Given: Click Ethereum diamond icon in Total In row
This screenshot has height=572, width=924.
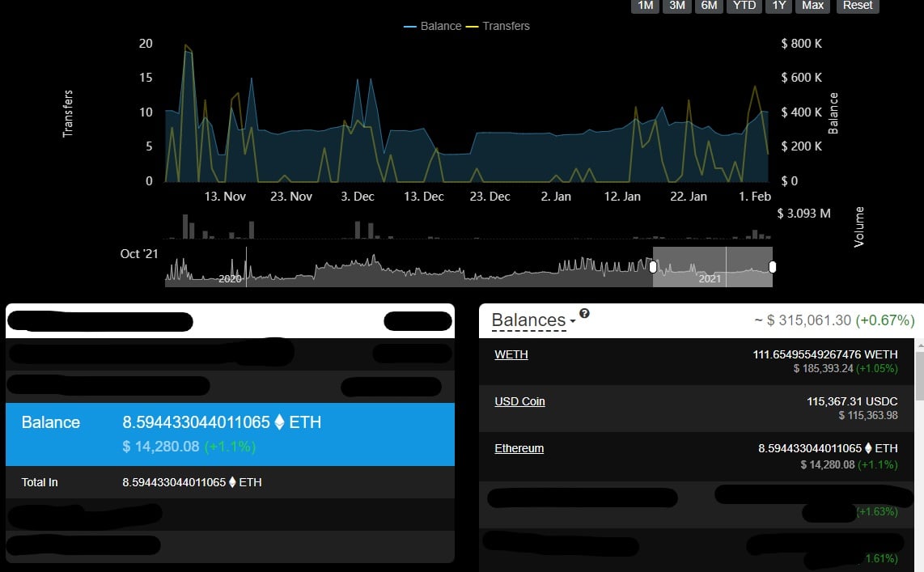Looking at the screenshot, I should (232, 482).
